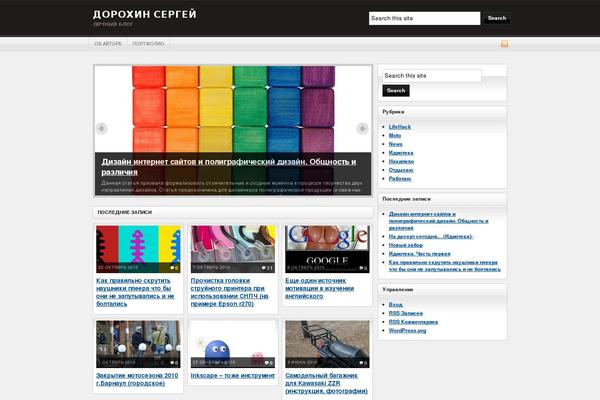Screen dimensions: 600x400
Task: Open the Накипело category
Action: pyautogui.click(x=401, y=162)
